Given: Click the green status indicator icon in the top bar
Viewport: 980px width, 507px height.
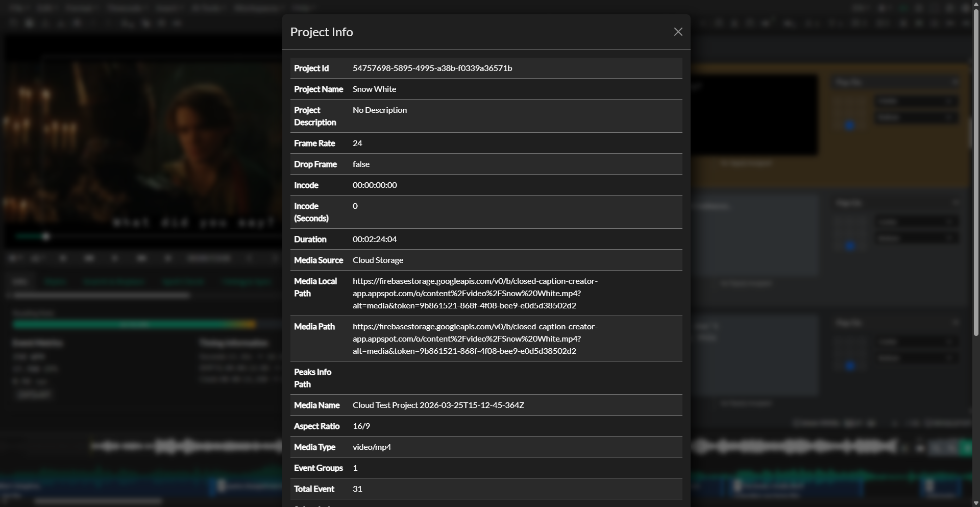Looking at the screenshot, I should click(903, 8).
